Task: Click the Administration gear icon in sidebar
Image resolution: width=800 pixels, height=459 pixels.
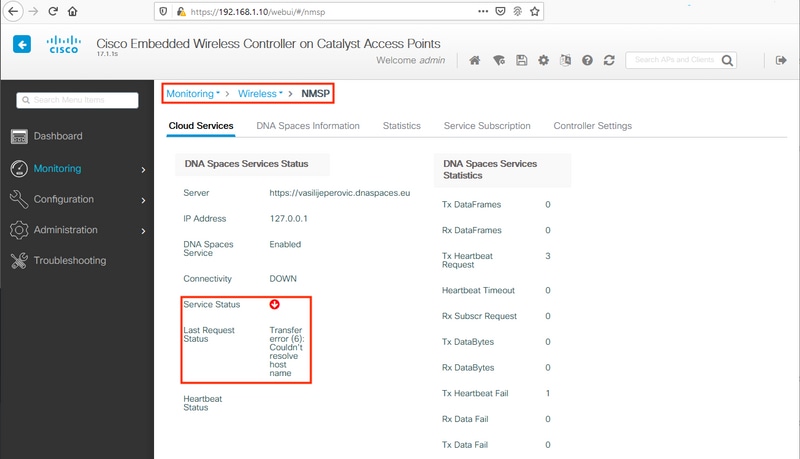Action: coord(19,230)
